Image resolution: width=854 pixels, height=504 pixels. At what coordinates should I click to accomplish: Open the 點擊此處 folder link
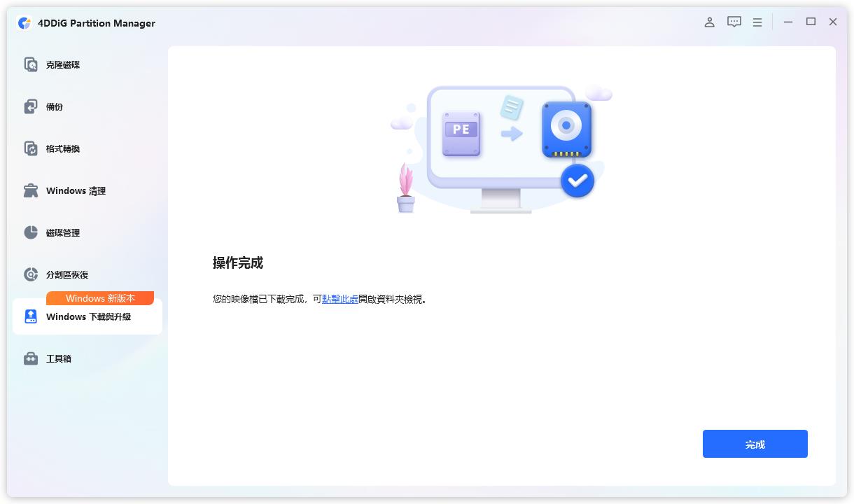(340, 299)
